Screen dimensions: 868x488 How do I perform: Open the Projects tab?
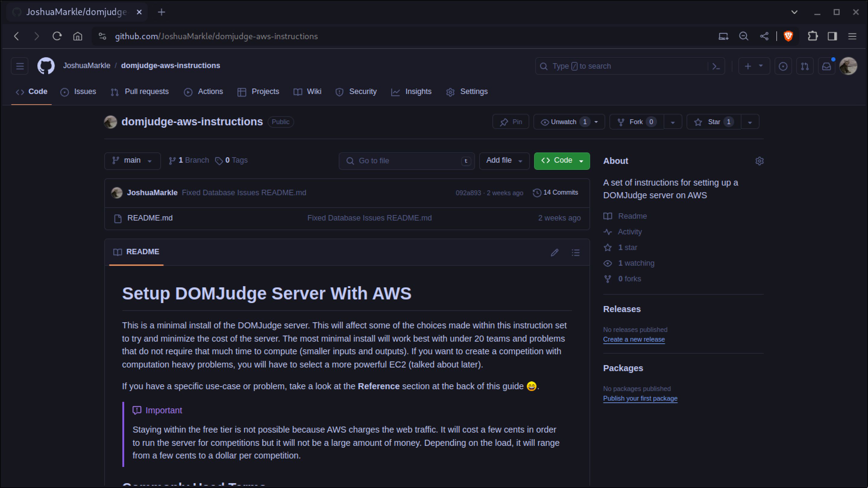coord(258,92)
